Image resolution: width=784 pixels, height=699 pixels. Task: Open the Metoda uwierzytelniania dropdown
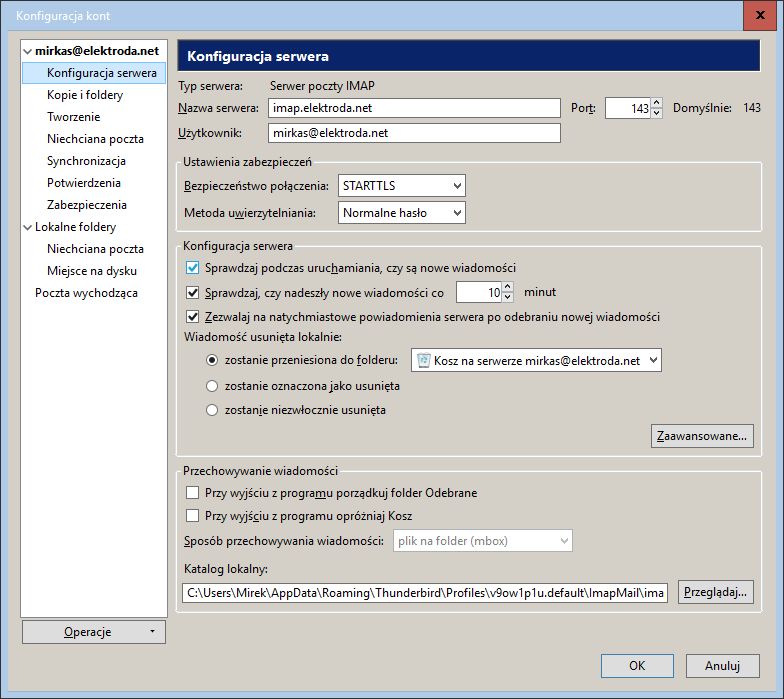(402, 213)
